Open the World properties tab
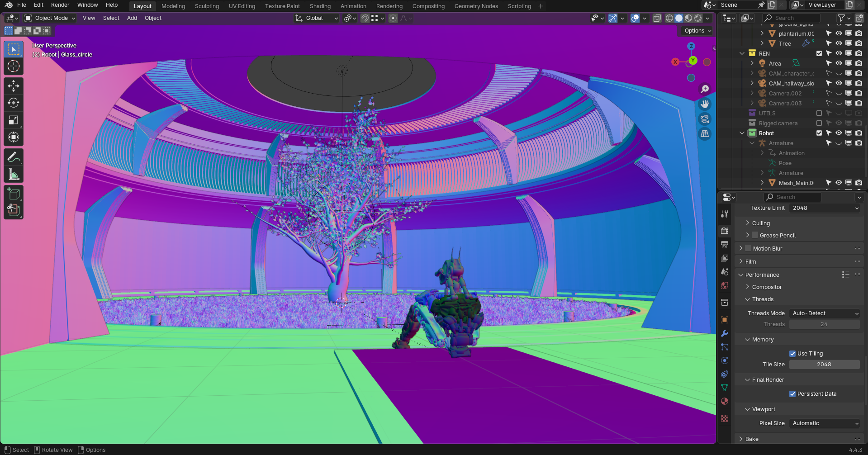The height and width of the screenshot is (455, 868). click(x=725, y=285)
